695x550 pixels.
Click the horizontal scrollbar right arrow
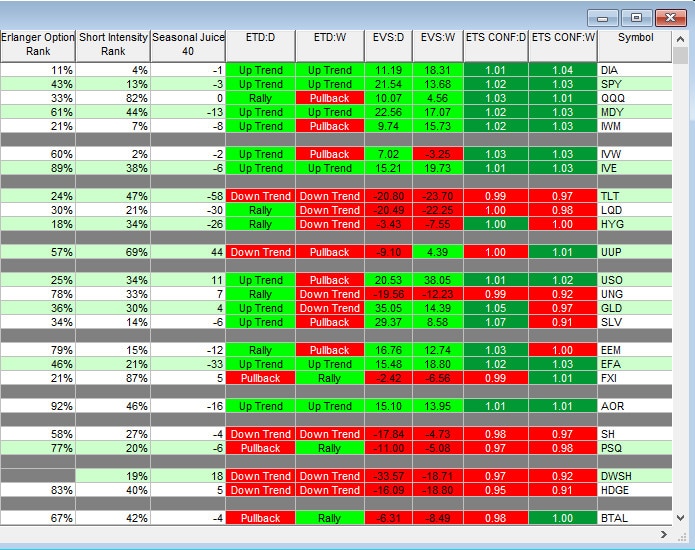pos(664,534)
